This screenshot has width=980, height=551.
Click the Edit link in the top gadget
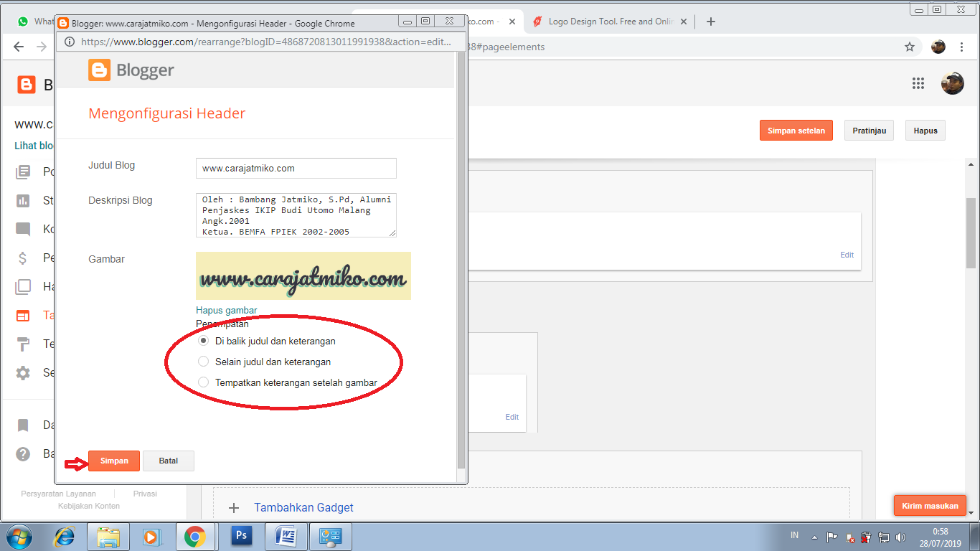point(847,255)
